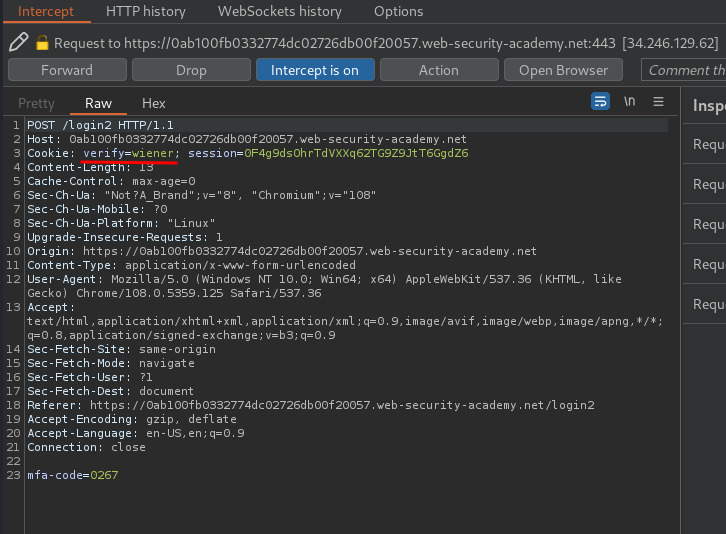Click the Forward button

[x=67, y=70]
